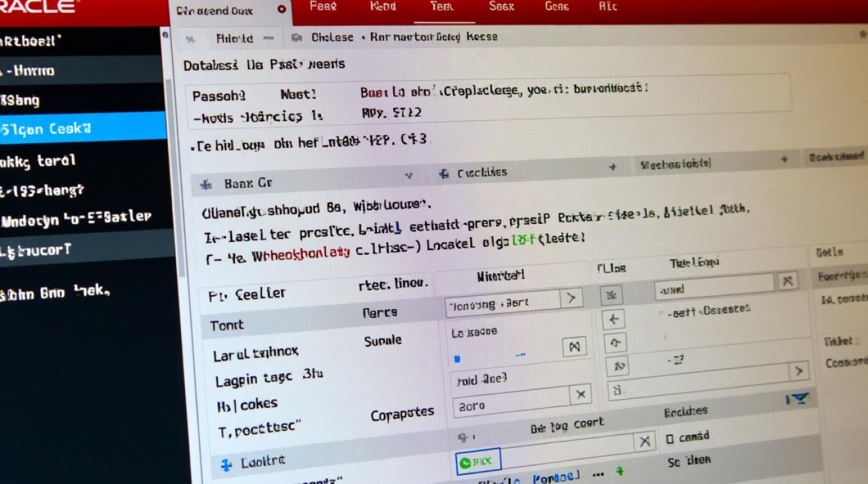The image size is (868, 484).
Task: Click the blue send paper-plane icon
Action: 800,399
